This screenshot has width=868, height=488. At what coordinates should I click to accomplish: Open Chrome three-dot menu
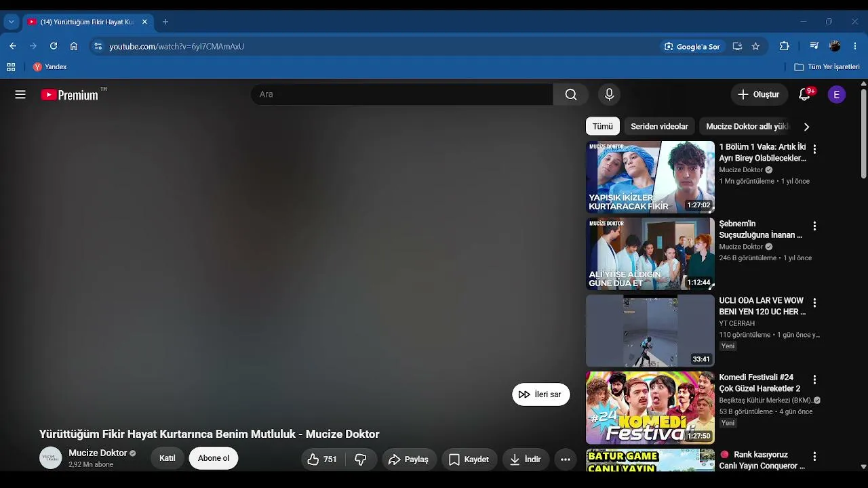[x=855, y=46]
